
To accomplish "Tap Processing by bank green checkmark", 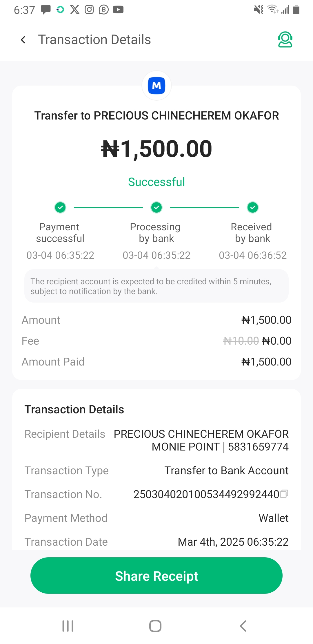I will tap(156, 207).
